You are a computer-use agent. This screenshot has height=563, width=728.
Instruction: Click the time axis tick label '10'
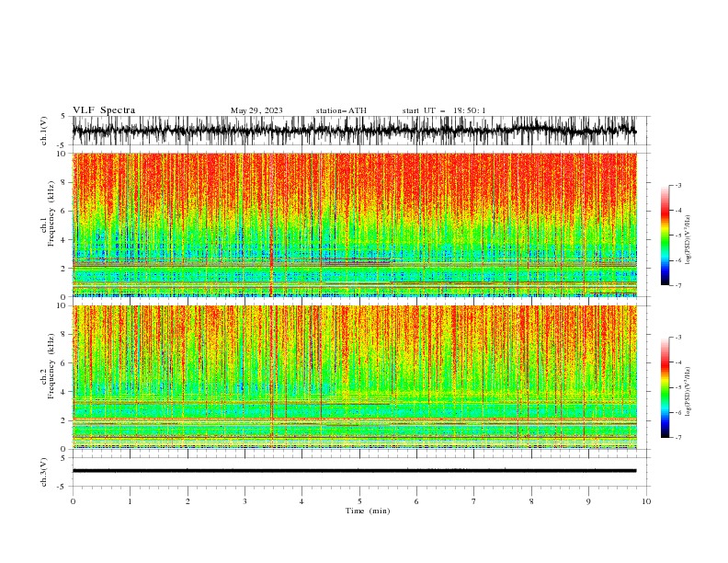tap(646, 501)
